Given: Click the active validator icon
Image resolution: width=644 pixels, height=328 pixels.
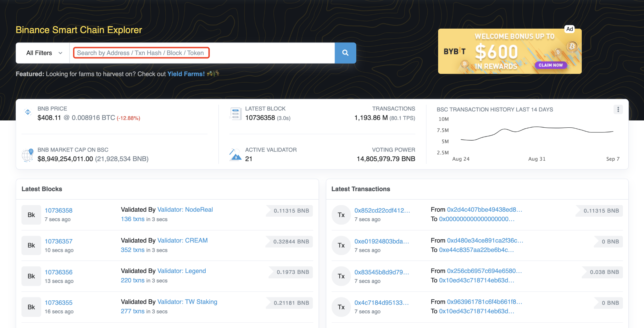Looking at the screenshot, I should click(x=236, y=154).
